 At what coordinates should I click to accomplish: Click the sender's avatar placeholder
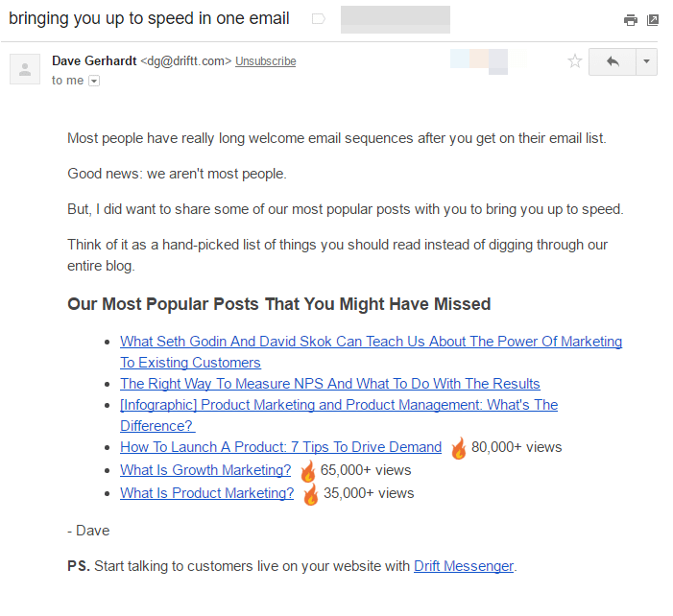pos(25,69)
